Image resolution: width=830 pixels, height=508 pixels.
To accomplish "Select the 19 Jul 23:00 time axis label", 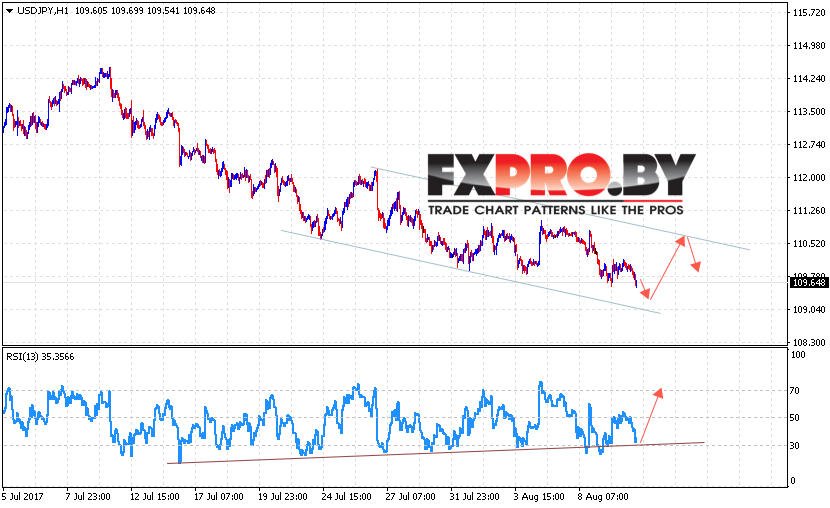I will click(283, 497).
